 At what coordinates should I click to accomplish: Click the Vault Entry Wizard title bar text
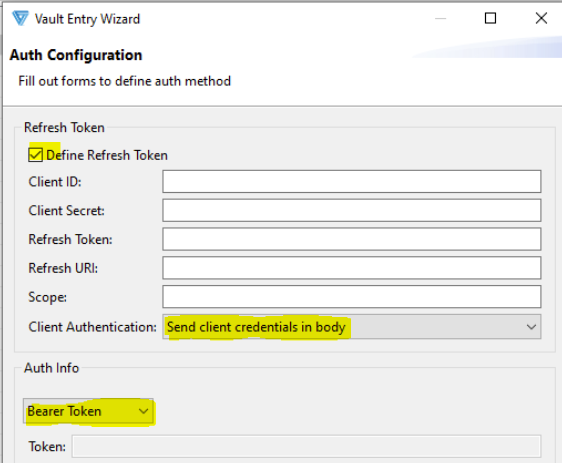[87, 19]
